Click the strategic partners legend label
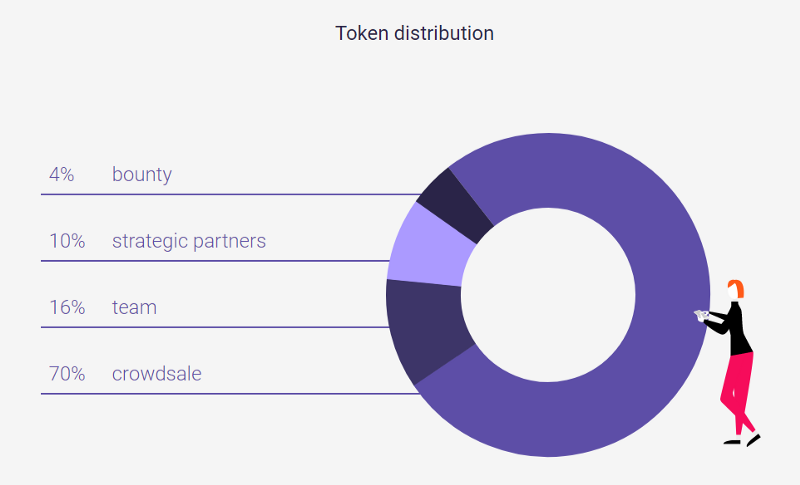The width and height of the screenshot is (800, 485). point(189,241)
